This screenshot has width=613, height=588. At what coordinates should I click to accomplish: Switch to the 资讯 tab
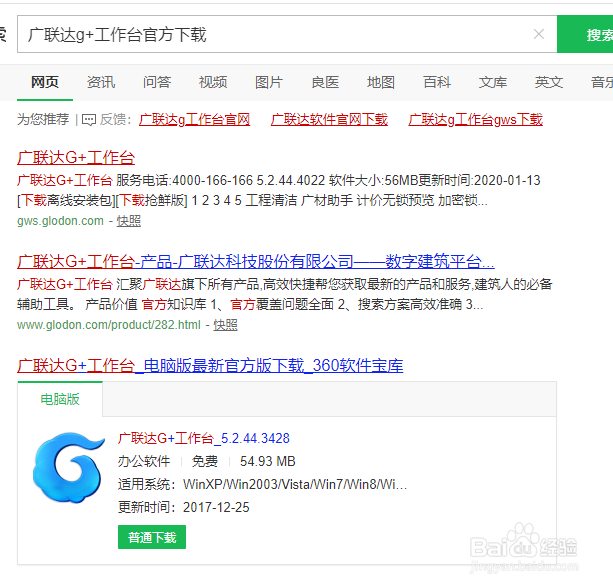101,82
